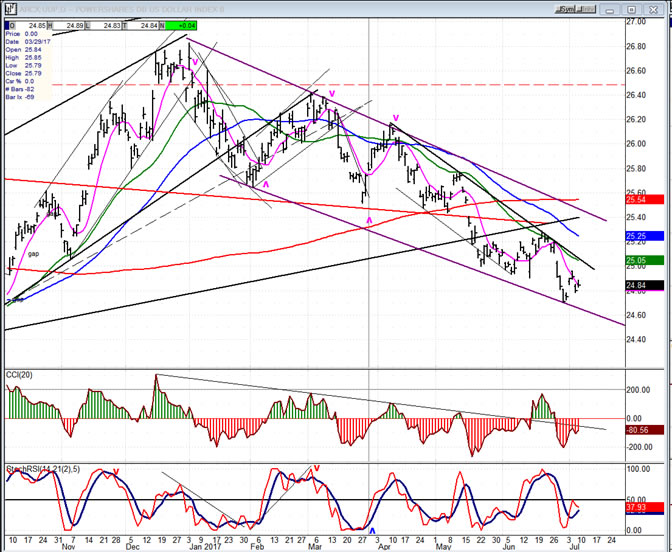This screenshot has height=552, width=672.
Task: Click the -200.00 label on CCI axis
Action: pyautogui.click(x=638, y=447)
